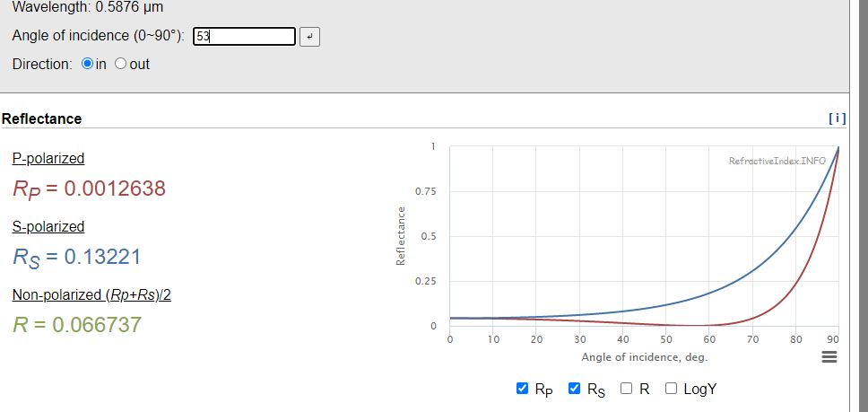Viewport: 868px width, 412px height.
Task: Click the RefractiveIndex.INFO chart watermark
Action: [x=777, y=161]
